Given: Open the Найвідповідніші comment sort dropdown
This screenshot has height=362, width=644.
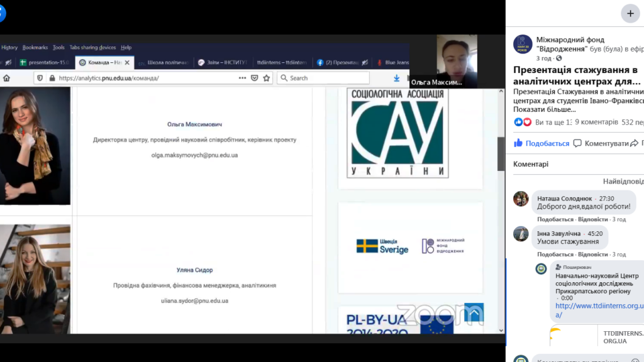Looking at the screenshot, I should [x=623, y=182].
